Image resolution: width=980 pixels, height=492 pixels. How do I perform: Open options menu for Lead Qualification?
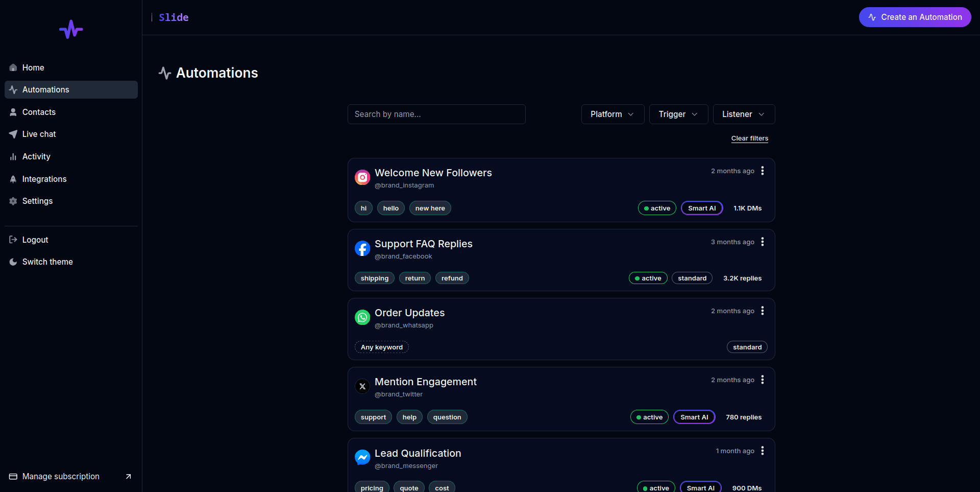[763, 451]
